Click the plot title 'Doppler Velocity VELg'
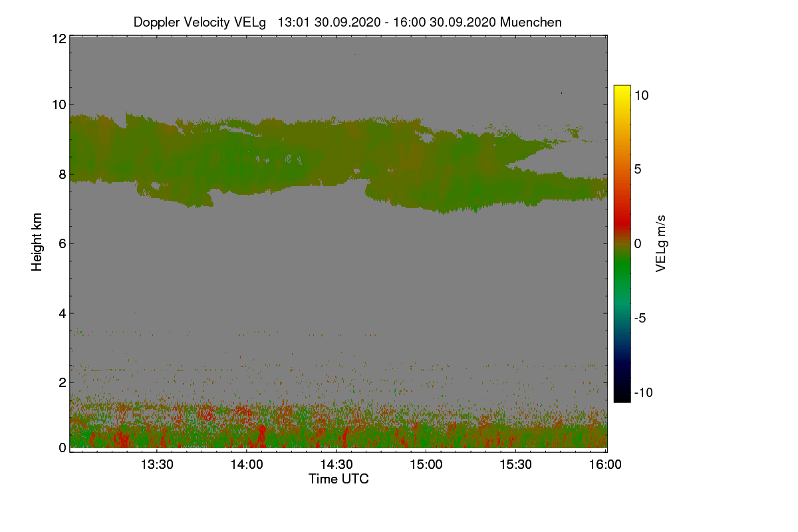798x532 pixels. pos(199,22)
